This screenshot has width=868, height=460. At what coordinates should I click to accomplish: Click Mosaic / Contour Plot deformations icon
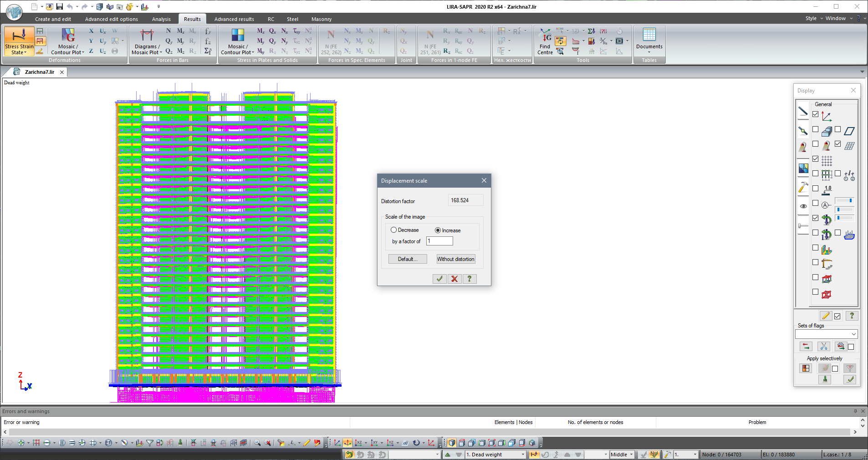click(x=68, y=36)
